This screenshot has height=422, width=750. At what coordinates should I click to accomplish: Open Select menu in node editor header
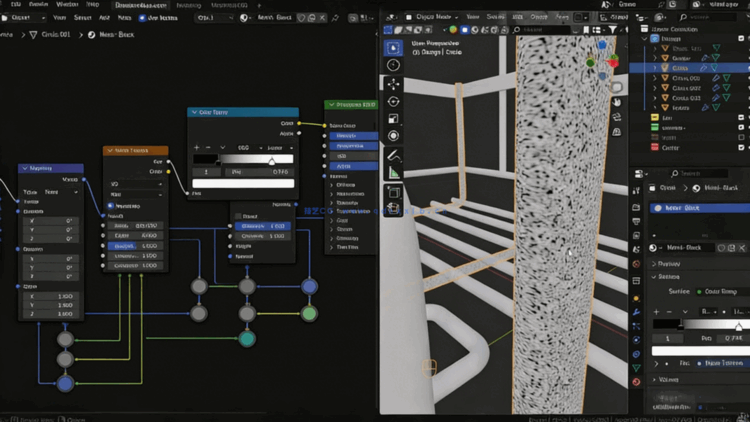tap(83, 18)
